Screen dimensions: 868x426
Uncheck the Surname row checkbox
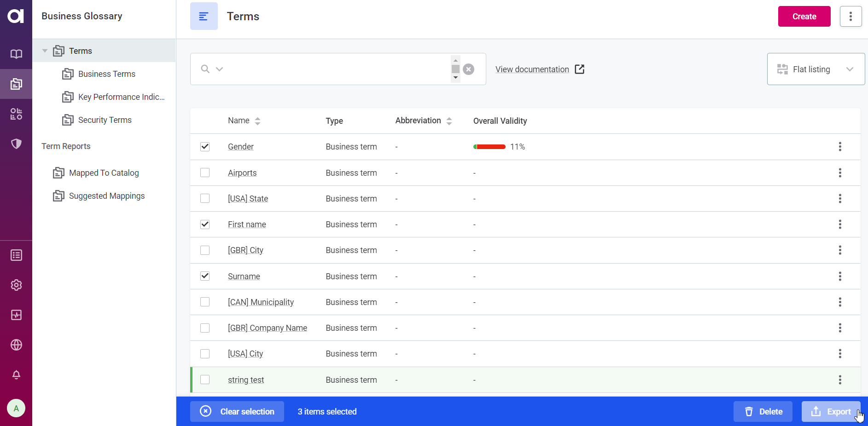tap(204, 276)
